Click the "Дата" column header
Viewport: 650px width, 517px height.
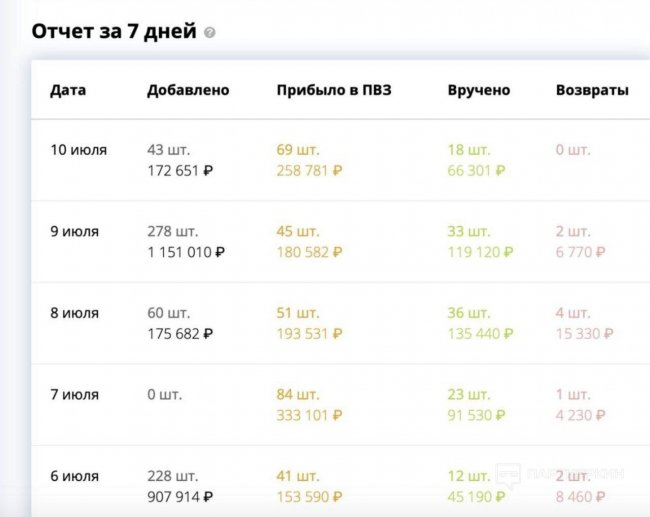(x=68, y=90)
